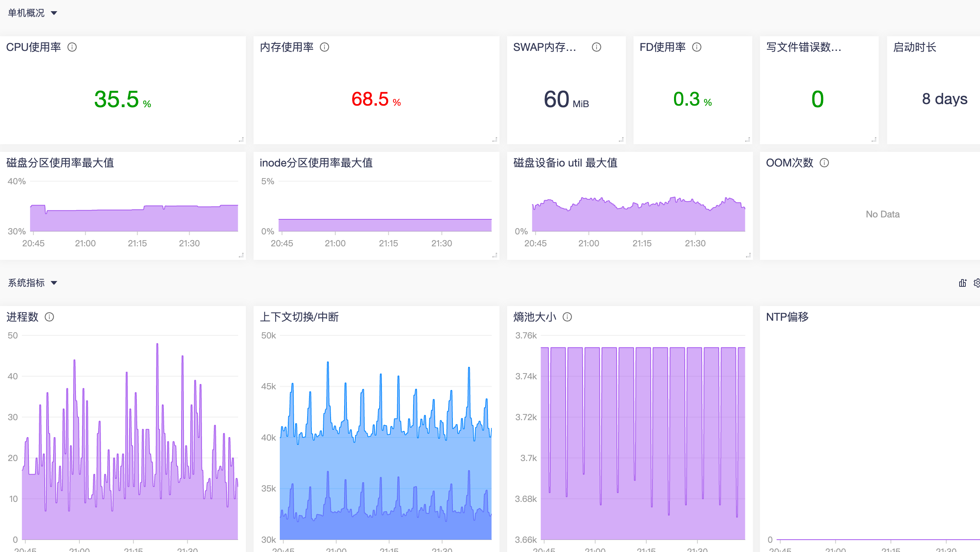The width and height of the screenshot is (980, 552).
Task: Collapse the 单机概况 section arrow
Action: [54, 13]
